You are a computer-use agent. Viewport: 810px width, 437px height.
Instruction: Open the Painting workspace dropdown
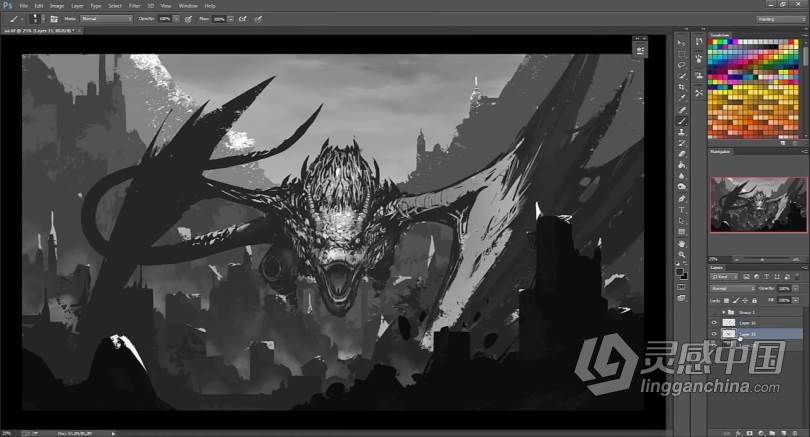point(781,19)
